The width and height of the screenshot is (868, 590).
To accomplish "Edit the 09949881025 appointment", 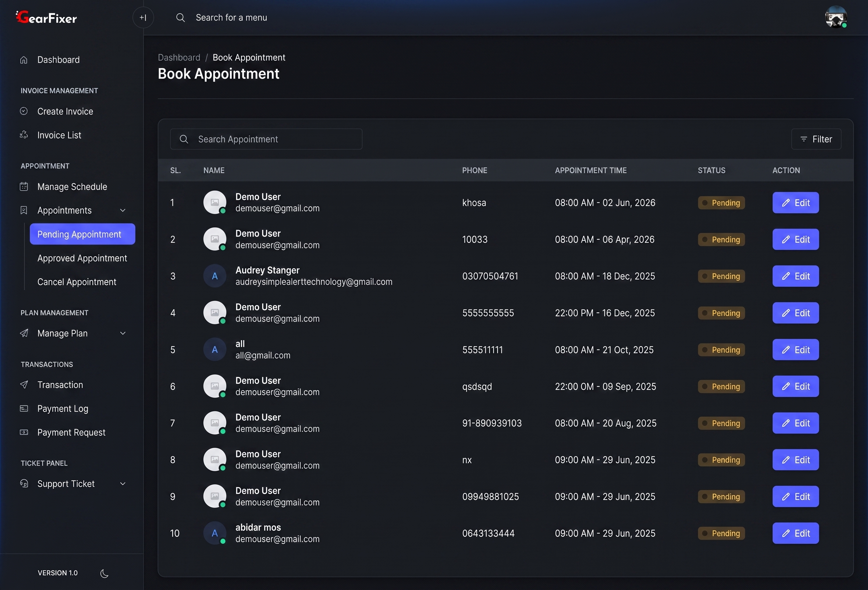I will click(x=796, y=496).
